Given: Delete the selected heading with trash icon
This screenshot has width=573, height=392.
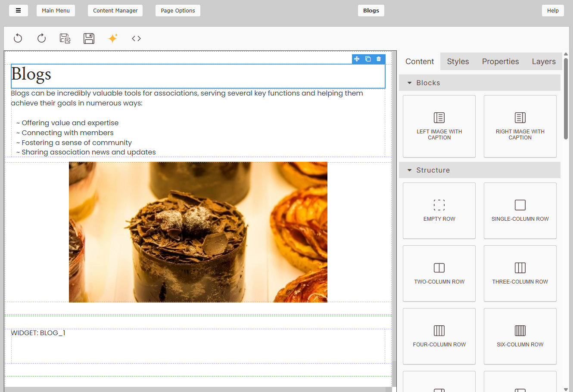Looking at the screenshot, I should click(x=379, y=59).
